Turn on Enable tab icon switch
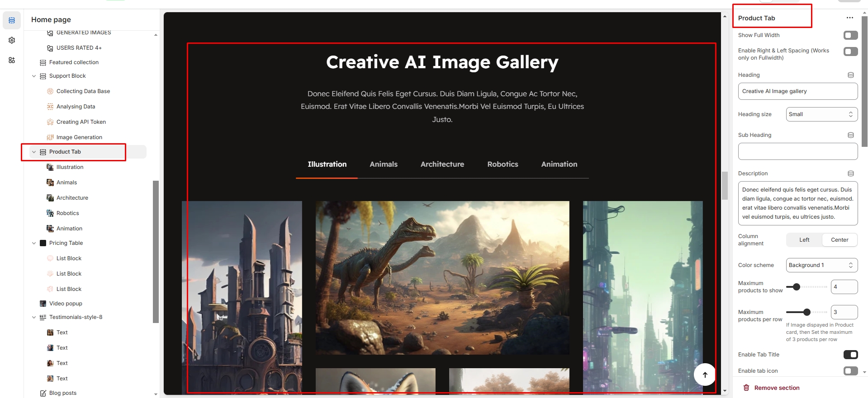This screenshot has height=398, width=868. 850,371
